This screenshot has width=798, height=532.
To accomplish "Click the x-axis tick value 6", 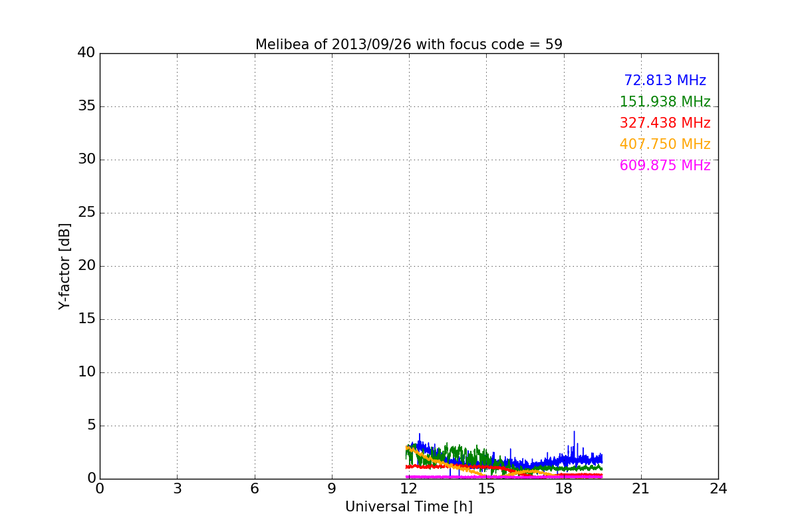I will (x=255, y=489).
